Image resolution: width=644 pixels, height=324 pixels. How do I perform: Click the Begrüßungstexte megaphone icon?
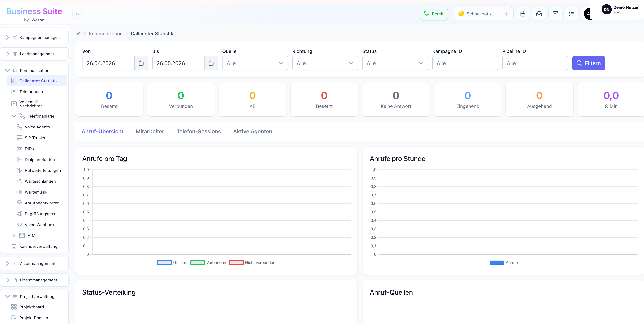(x=19, y=214)
